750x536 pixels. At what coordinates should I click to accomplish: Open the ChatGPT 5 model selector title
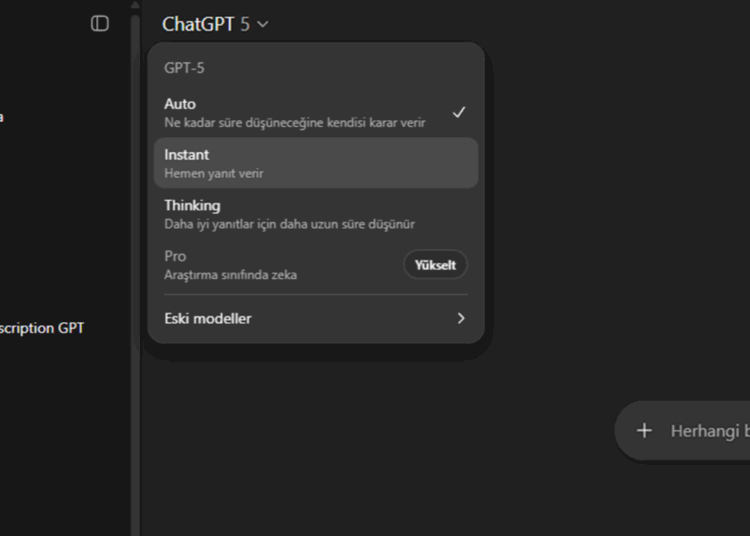[215, 24]
